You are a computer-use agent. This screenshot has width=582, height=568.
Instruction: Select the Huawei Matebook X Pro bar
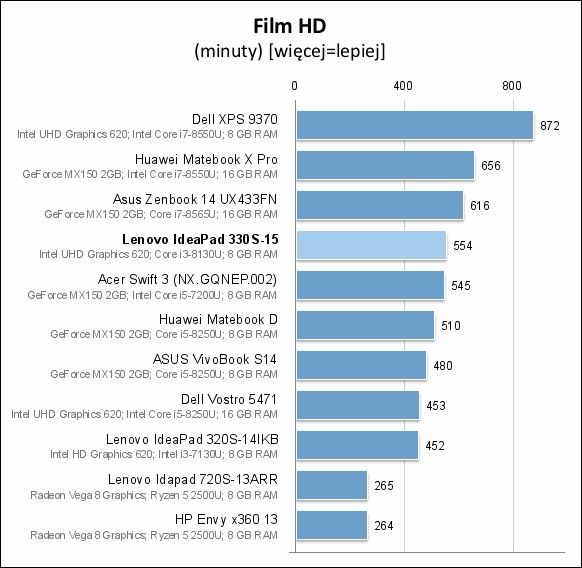click(x=385, y=165)
